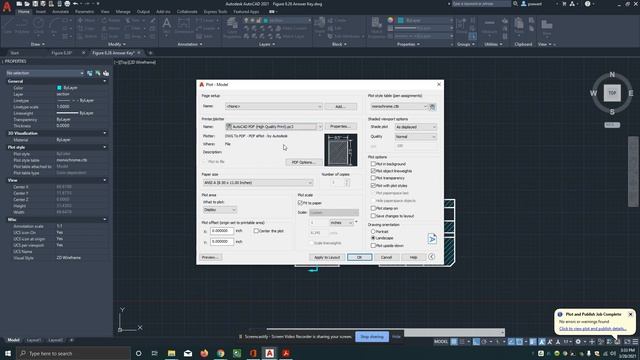This screenshot has height=360, width=640.
Task: Enable Plot in background checkbox
Action: (373, 164)
